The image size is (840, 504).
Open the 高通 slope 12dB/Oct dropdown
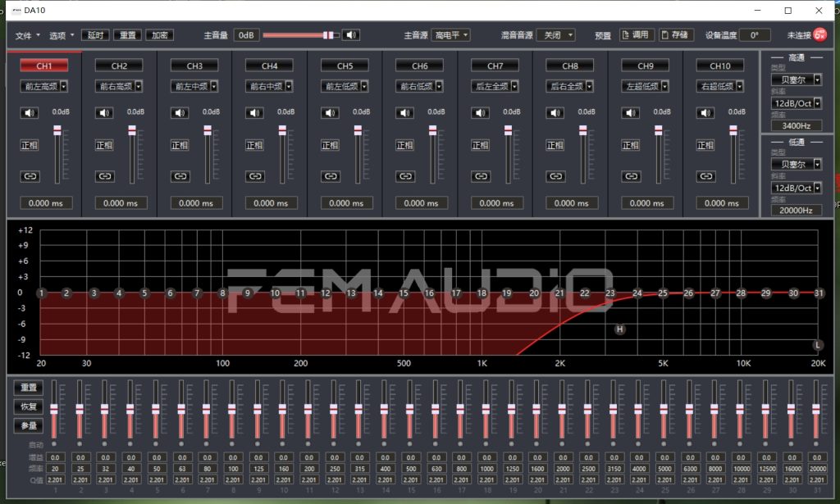click(797, 103)
